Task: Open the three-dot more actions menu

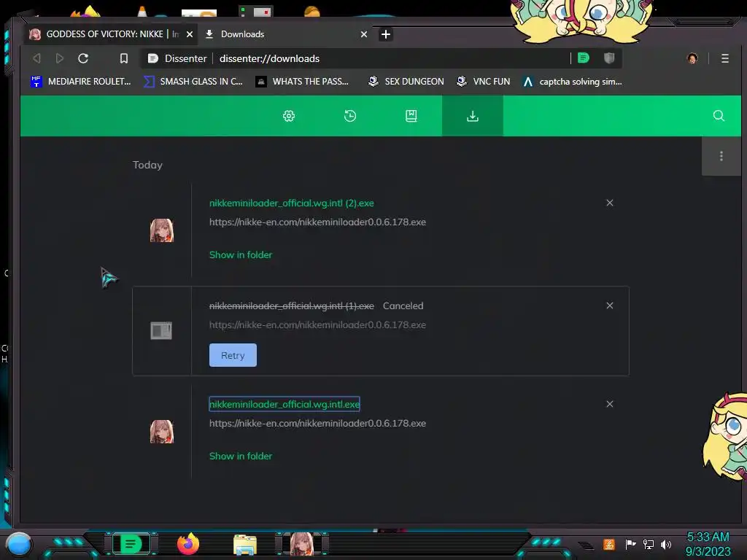Action: click(721, 156)
